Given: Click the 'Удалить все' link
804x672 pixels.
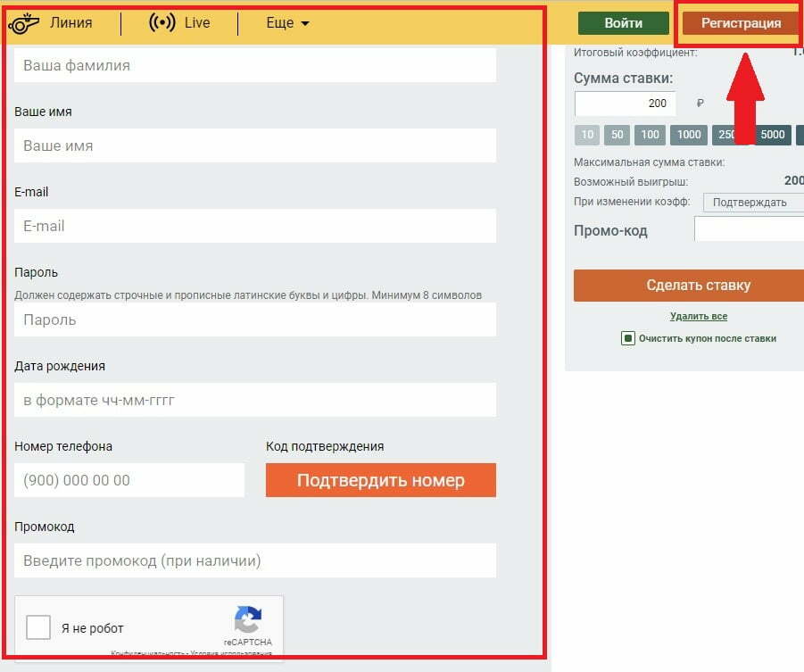Looking at the screenshot, I should pyautogui.click(x=698, y=316).
